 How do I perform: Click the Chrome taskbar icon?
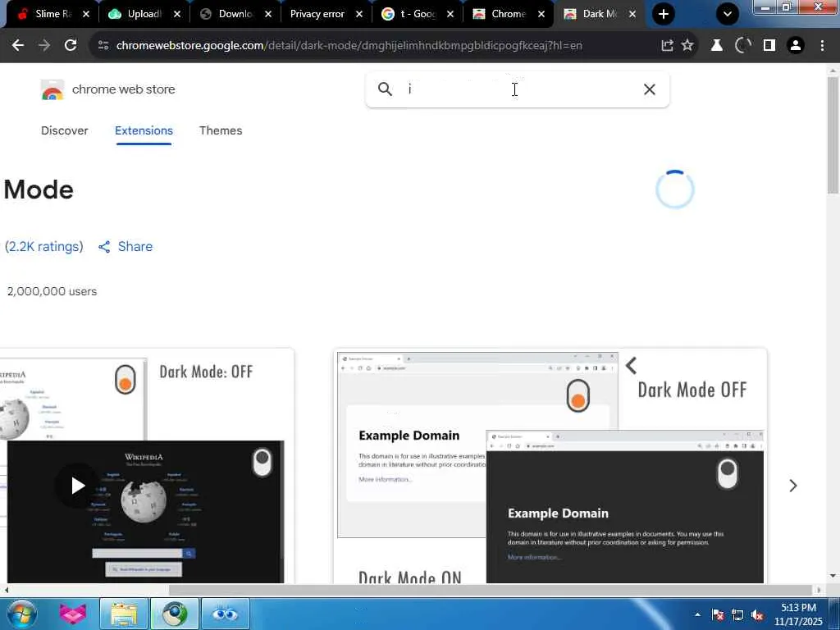coord(176,614)
